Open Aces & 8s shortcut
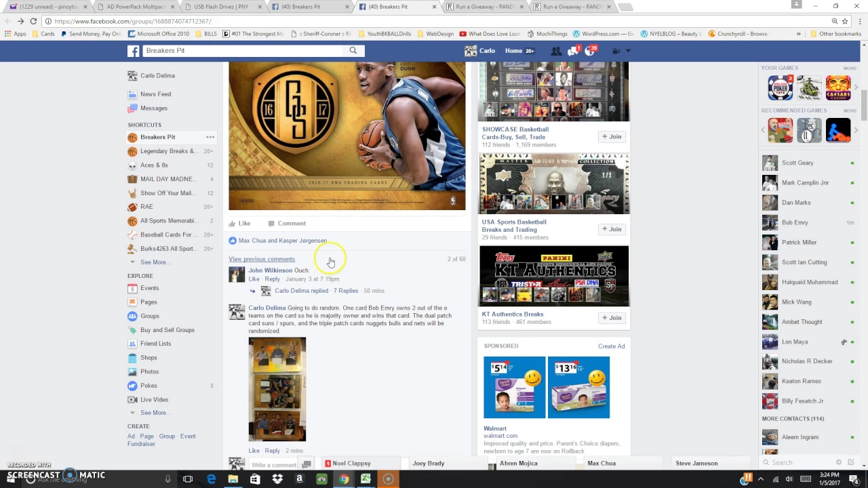868x488 pixels. (x=154, y=165)
